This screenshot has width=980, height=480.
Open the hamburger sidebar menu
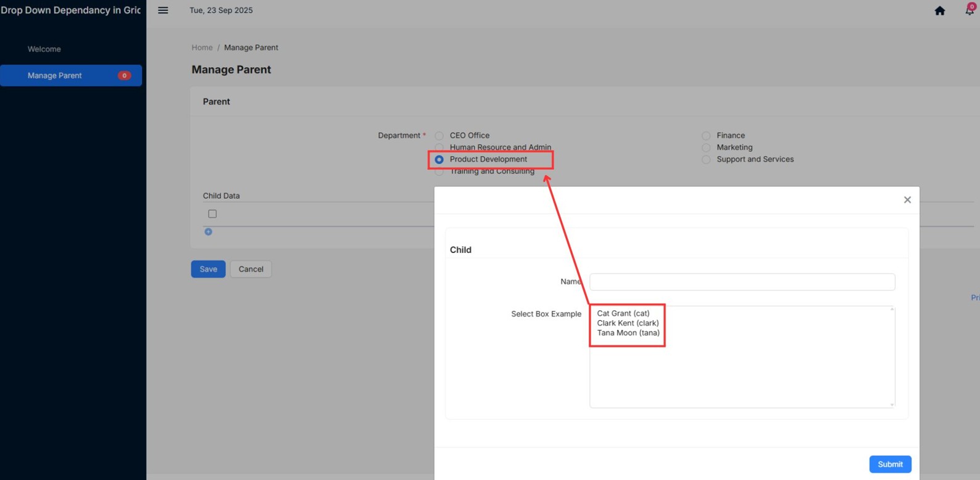click(x=163, y=10)
